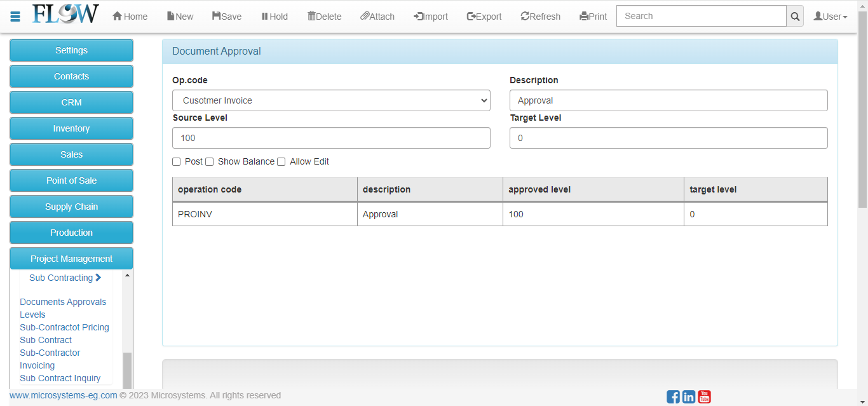Click the Delete trash icon

point(311,17)
